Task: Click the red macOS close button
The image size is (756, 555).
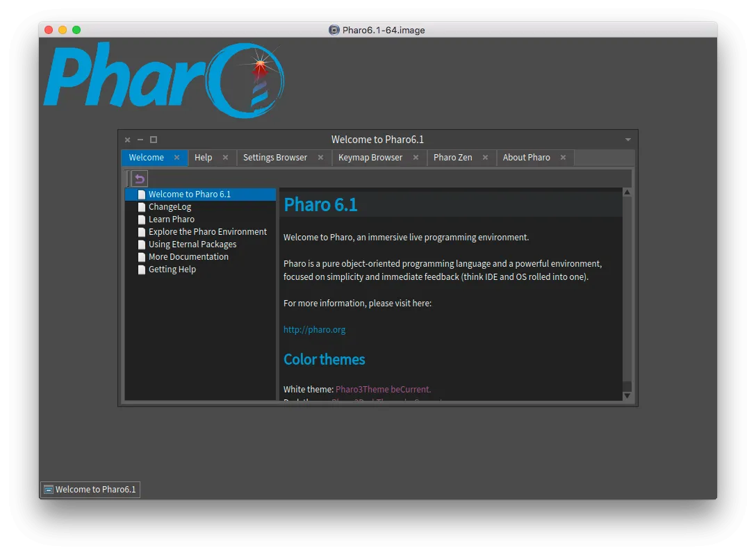Action: [49, 30]
